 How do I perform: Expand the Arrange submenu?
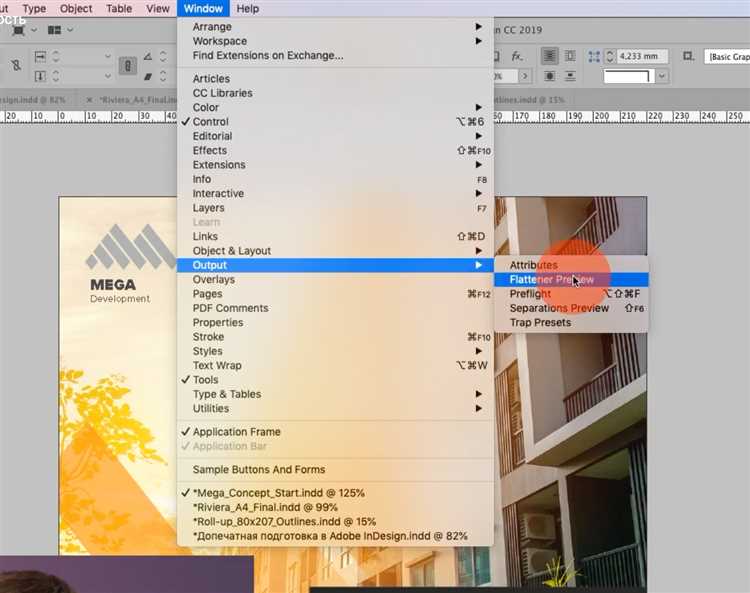click(x=212, y=27)
